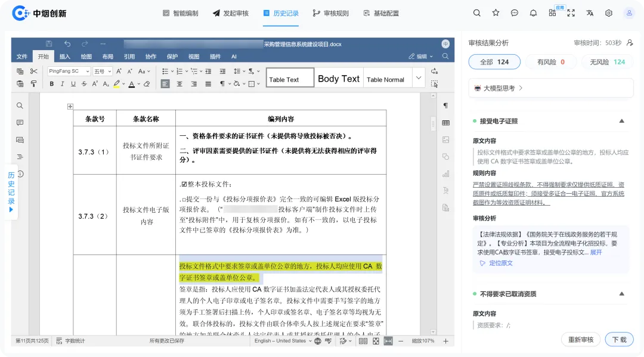644x357 pixels.
Task: Toggle the nonprinting characters display
Action: click(x=222, y=83)
